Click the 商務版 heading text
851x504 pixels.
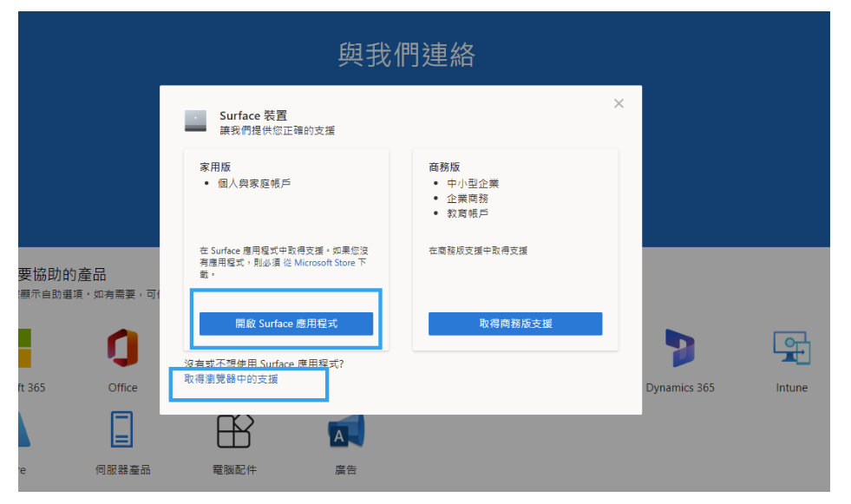pos(444,167)
